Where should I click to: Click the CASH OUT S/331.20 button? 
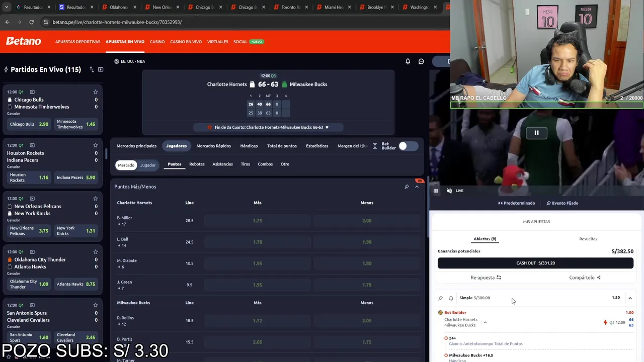(x=535, y=263)
